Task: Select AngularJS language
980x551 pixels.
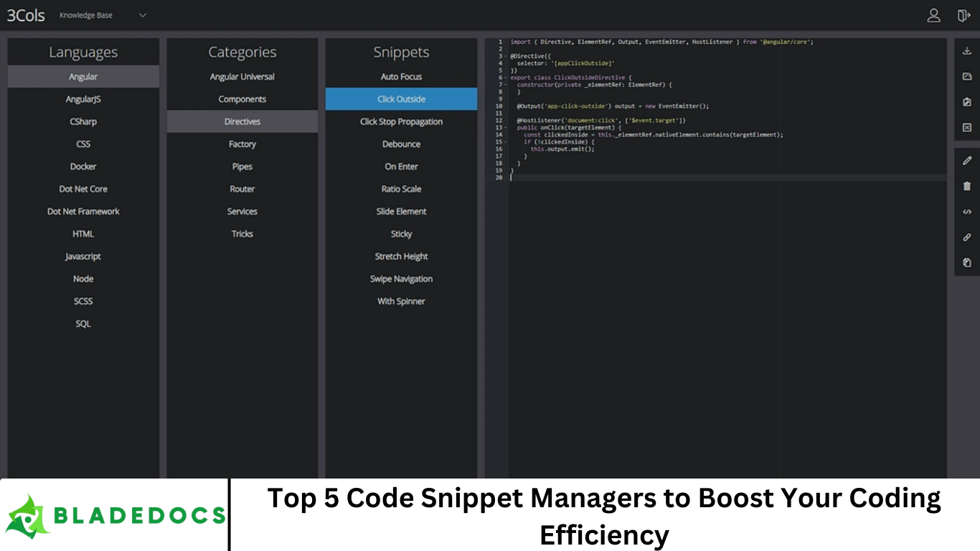Action: point(83,99)
